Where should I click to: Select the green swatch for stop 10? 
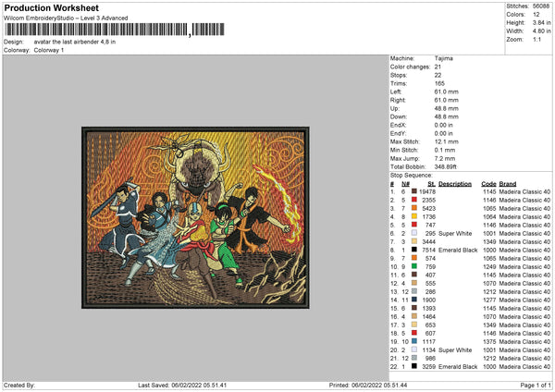[x=414, y=266]
